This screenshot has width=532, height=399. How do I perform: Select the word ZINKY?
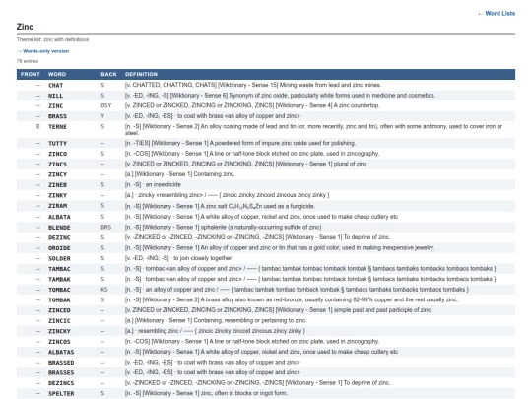click(57, 195)
